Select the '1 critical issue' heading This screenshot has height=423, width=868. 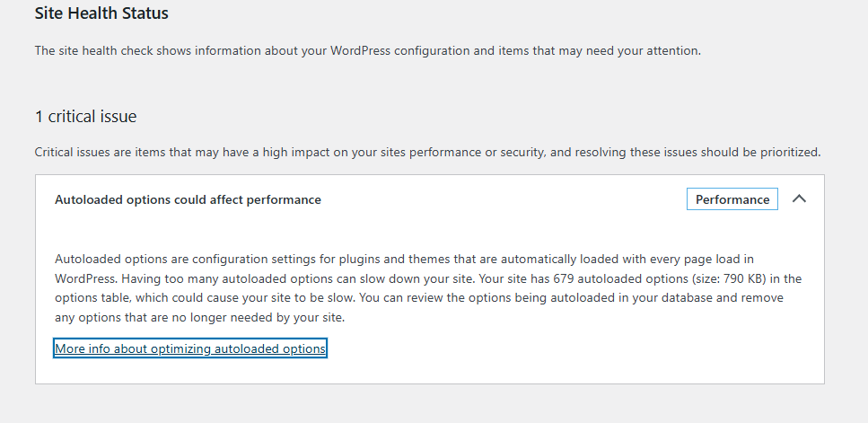coord(85,117)
